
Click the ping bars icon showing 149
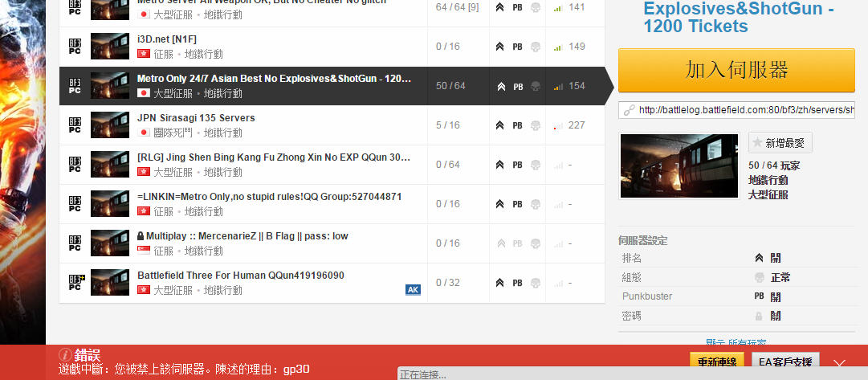point(559,47)
